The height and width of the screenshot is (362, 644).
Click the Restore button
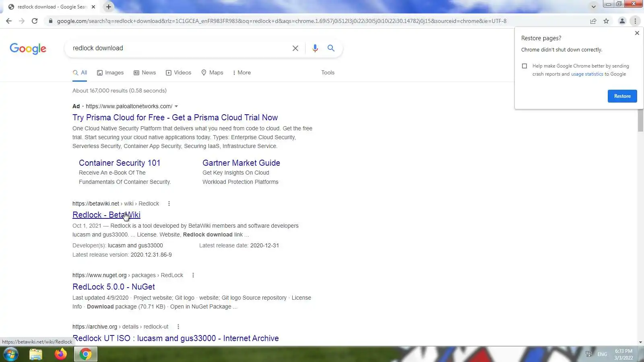tap(622, 96)
